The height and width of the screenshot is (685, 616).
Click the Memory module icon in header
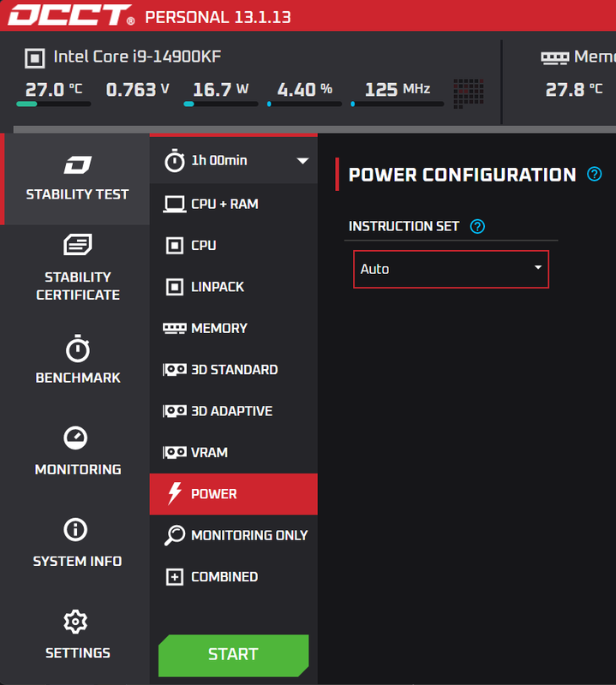[555, 57]
